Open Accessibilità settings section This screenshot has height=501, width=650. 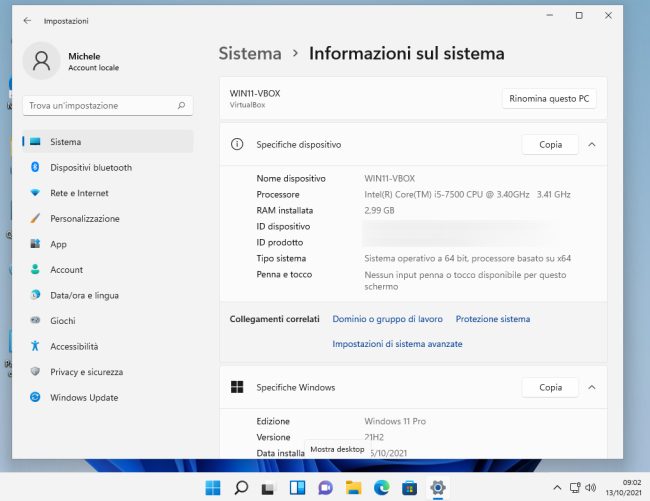point(108,346)
